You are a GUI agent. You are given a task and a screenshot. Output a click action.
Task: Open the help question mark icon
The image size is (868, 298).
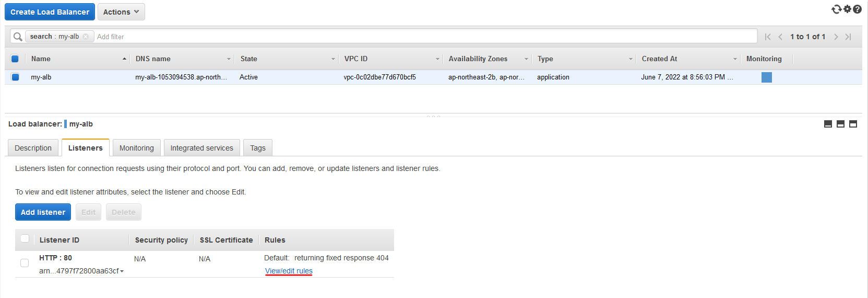(x=857, y=9)
